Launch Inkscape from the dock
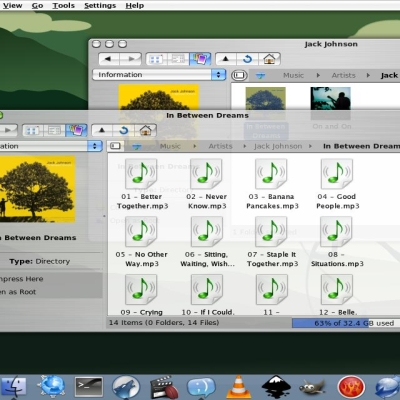 coord(276,387)
